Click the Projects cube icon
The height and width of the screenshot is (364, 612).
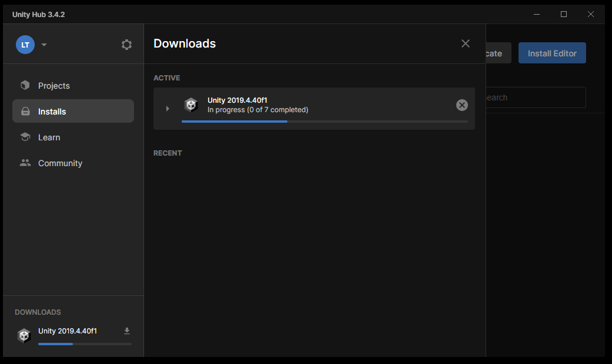pos(25,86)
